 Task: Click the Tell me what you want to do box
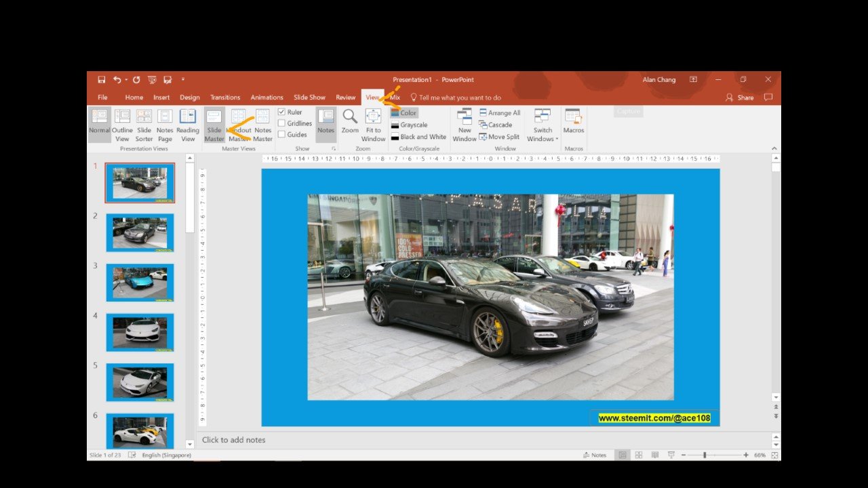click(456, 98)
